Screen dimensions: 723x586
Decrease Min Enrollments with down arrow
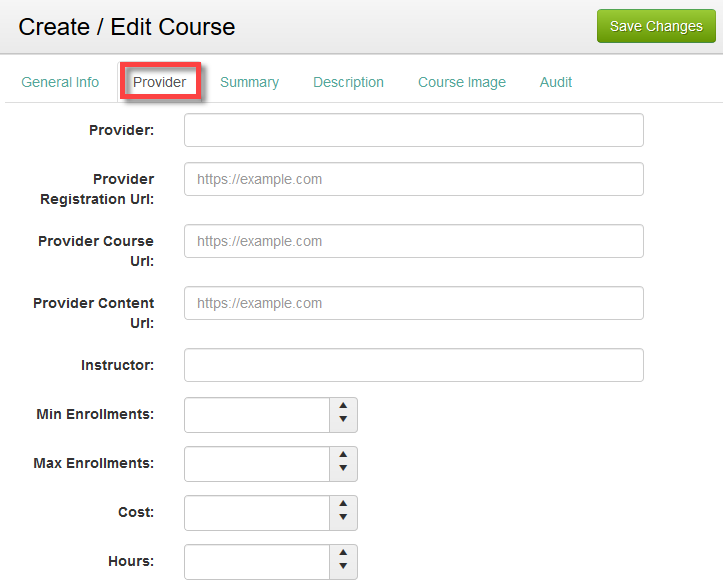pos(343,420)
